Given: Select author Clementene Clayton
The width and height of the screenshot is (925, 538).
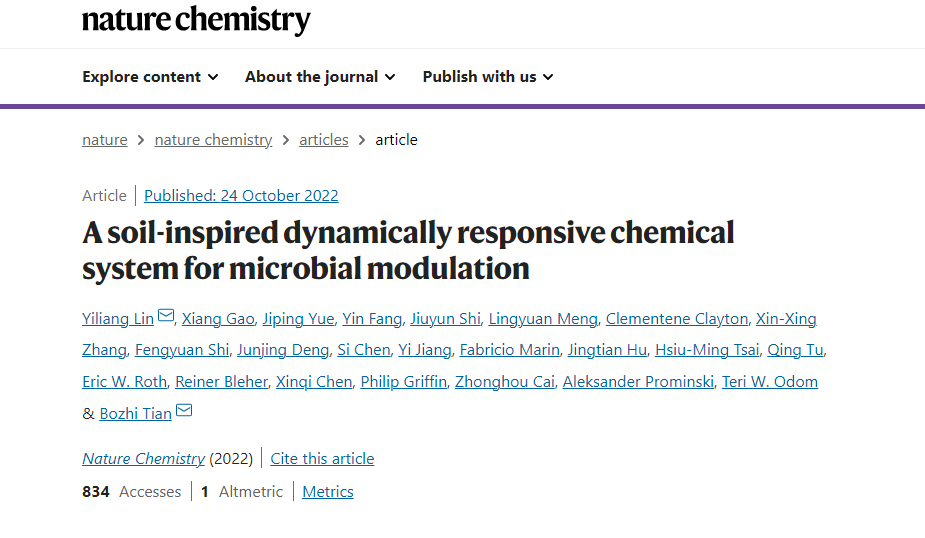Looking at the screenshot, I should (x=677, y=319).
